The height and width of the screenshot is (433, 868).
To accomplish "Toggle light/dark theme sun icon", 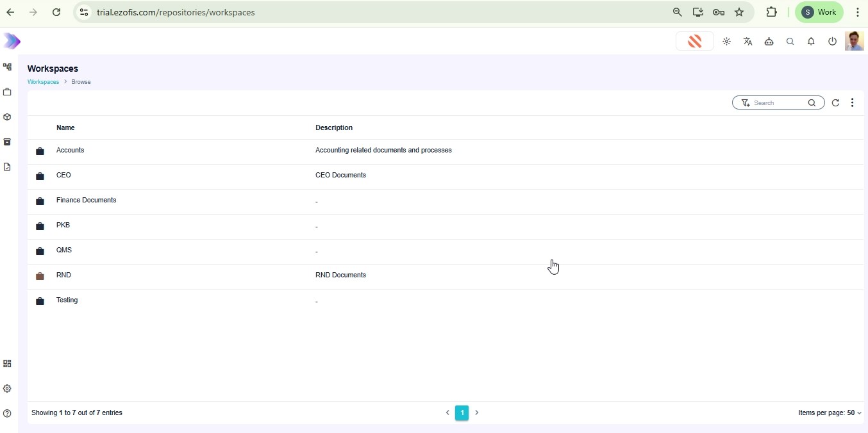I will [726, 42].
